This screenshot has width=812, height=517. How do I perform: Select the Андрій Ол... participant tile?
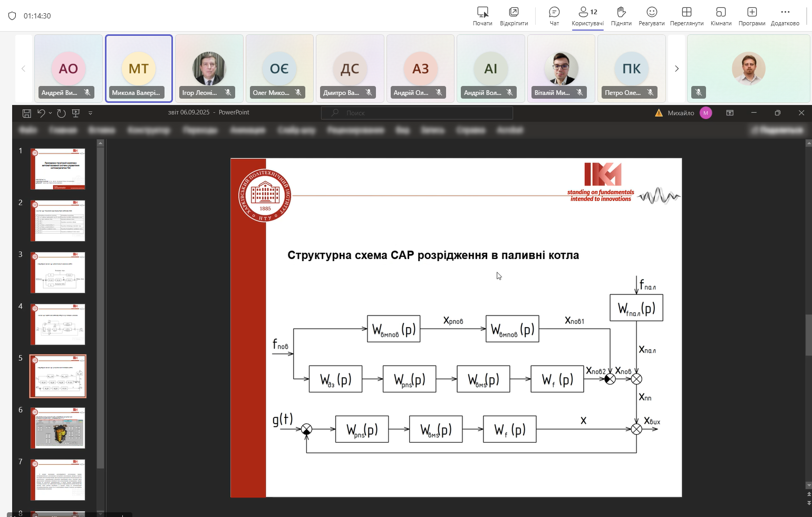pyautogui.click(x=420, y=69)
